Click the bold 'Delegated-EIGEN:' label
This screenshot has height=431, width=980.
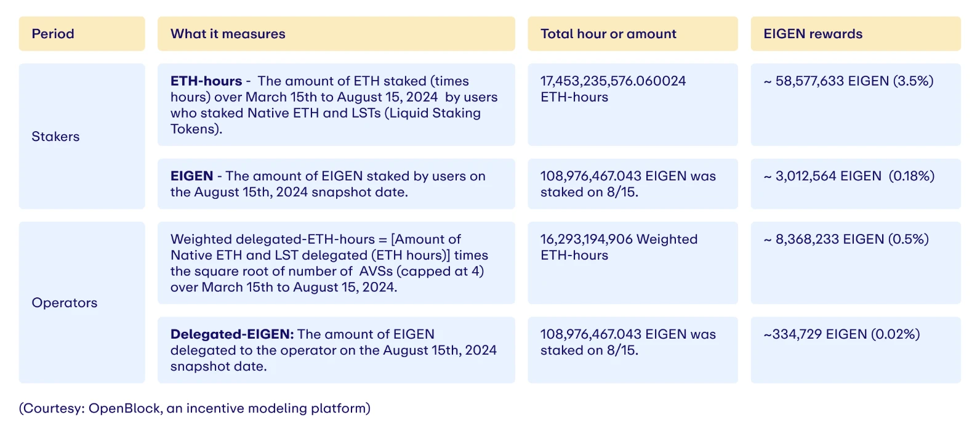coord(232,334)
